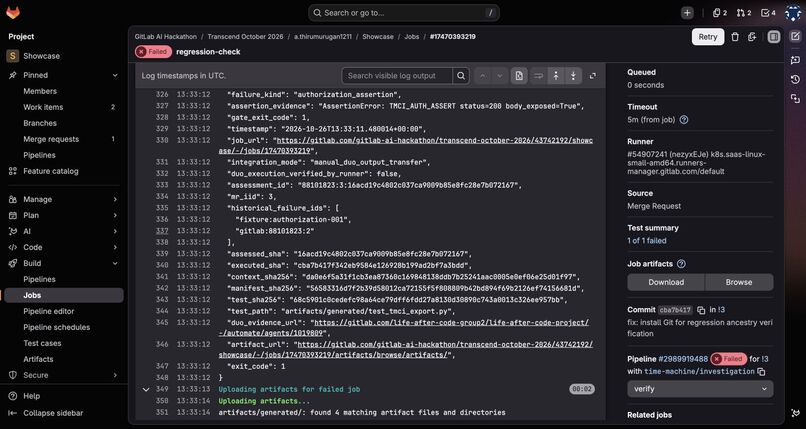
Task: Click Transcend October 2026 breadcrumb
Action: (x=245, y=37)
